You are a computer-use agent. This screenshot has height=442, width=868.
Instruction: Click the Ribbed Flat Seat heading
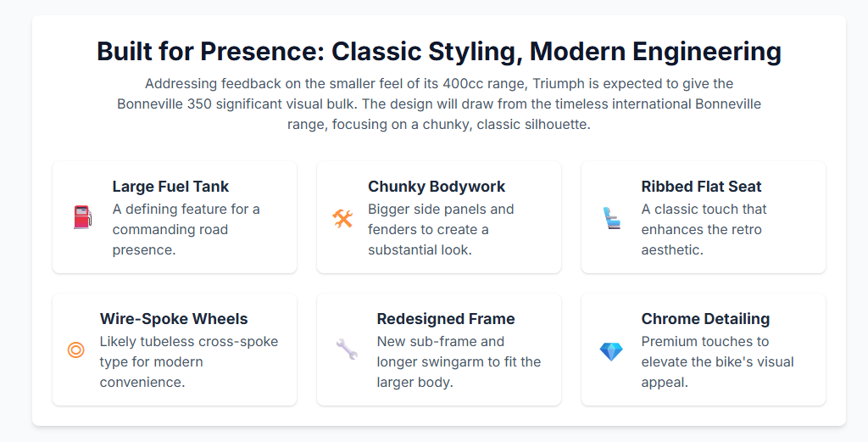pos(702,187)
